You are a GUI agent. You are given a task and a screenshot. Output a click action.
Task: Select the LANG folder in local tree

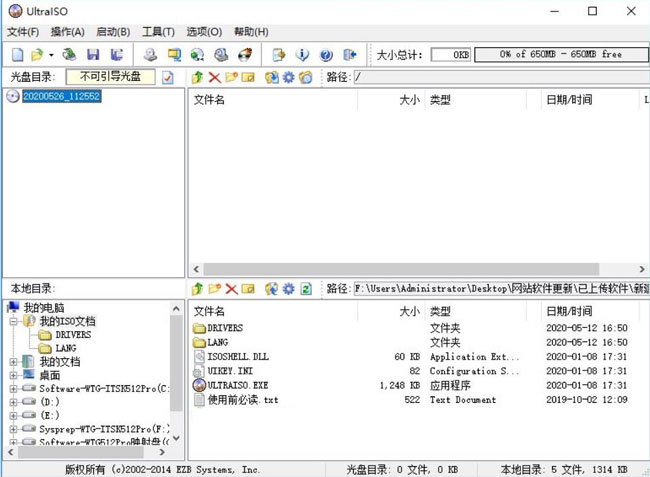pos(66,348)
